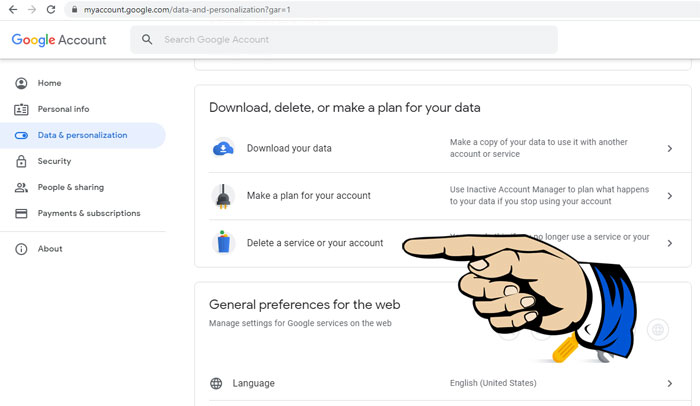Expand Make a plan chevron arrow

tap(670, 196)
